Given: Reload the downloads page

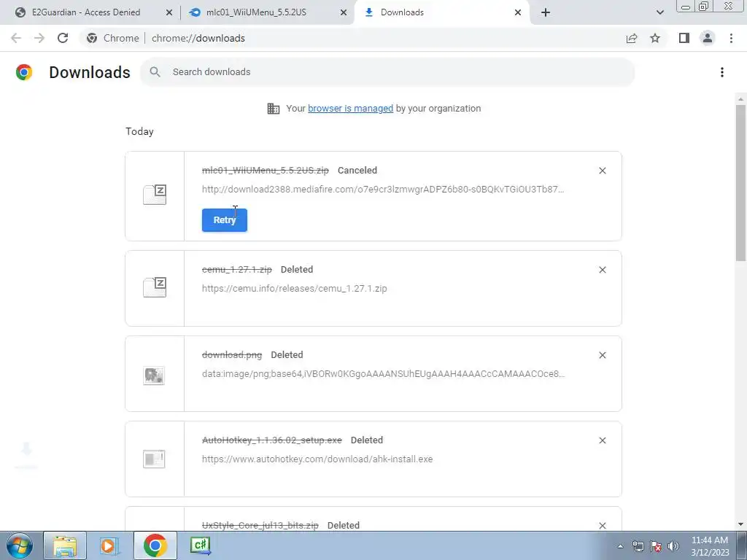Looking at the screenshot, I should click(x=63, y=38).
